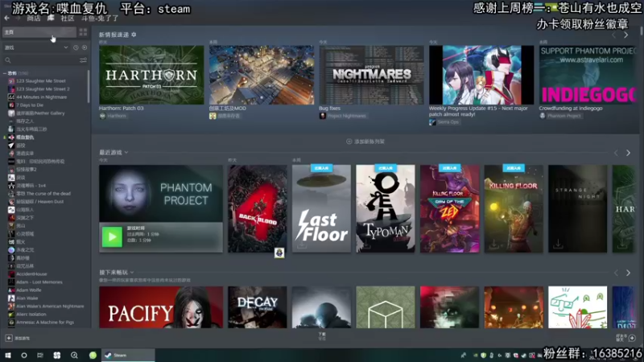This screenshot has height=362, width=644.
Task: Click the Steam back arrow
Action: 6,18
